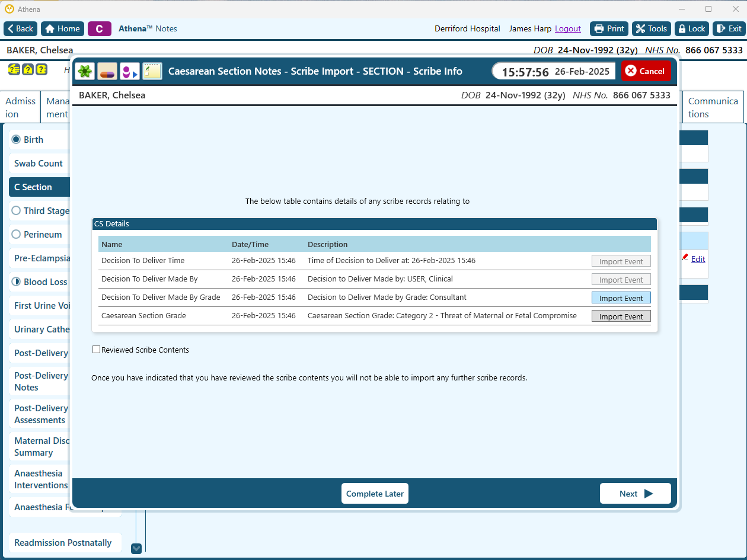Click Complete Later button
The image size is (747, 560).
coord(375,494)
